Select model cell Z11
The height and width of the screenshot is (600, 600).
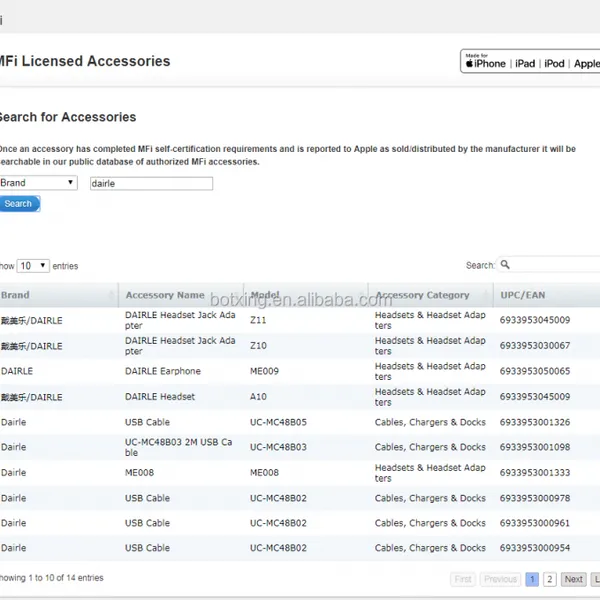258,320
